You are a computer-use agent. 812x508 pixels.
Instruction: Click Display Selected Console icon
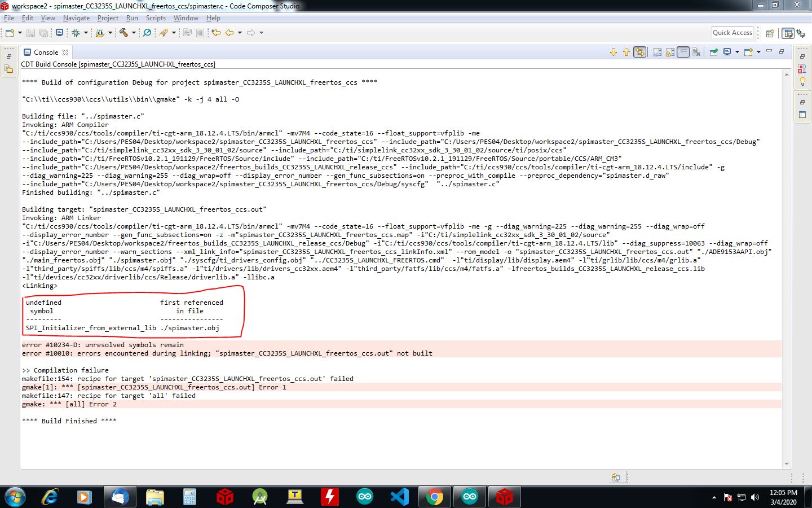point(727,52)
